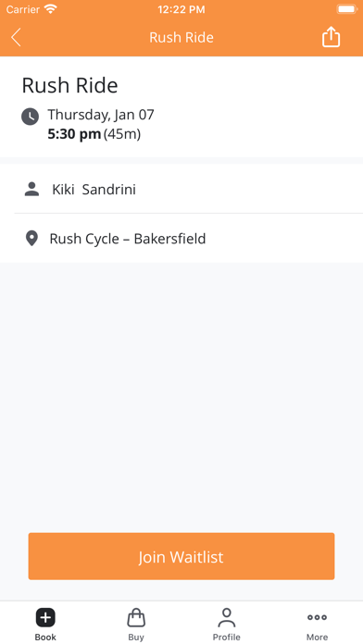Open the More tab label
Image resolution: width=363 pixels, height=644 pixels.
click(317, 637)
